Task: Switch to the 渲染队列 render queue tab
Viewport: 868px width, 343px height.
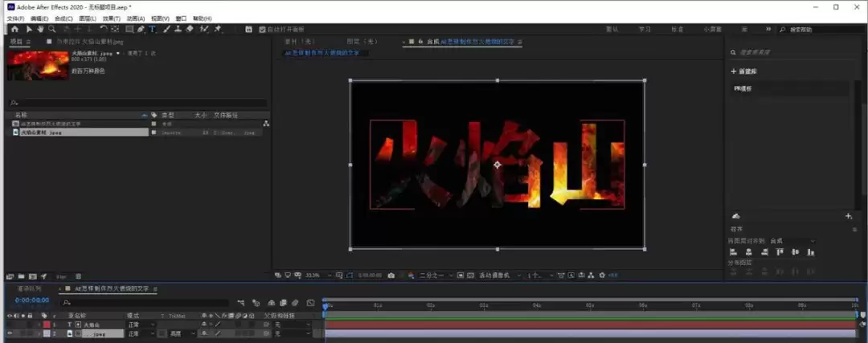Action: click(x=29, y=289)
